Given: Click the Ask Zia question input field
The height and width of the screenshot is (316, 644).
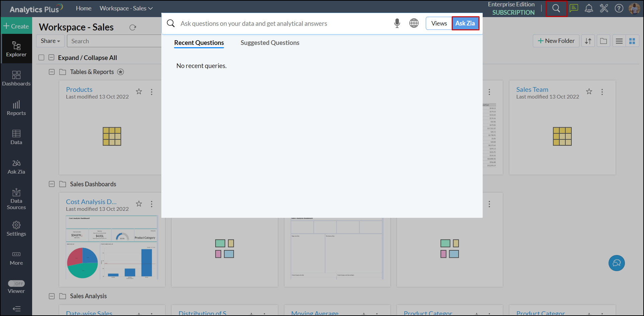Looking at the screenshot, I should pos(285,23).
